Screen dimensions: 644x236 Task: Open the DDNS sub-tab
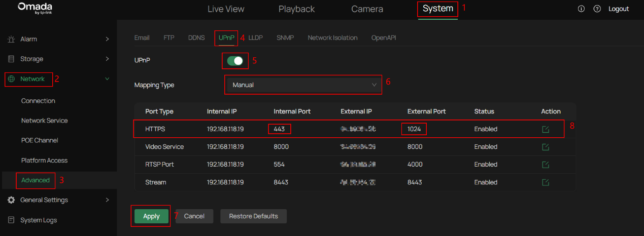point(196,38)
